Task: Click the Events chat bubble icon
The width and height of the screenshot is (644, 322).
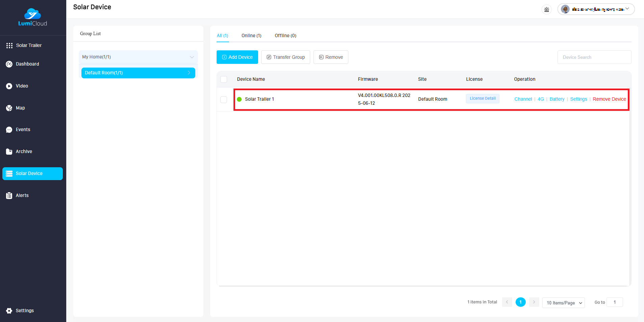Action: tap(9, 130)
